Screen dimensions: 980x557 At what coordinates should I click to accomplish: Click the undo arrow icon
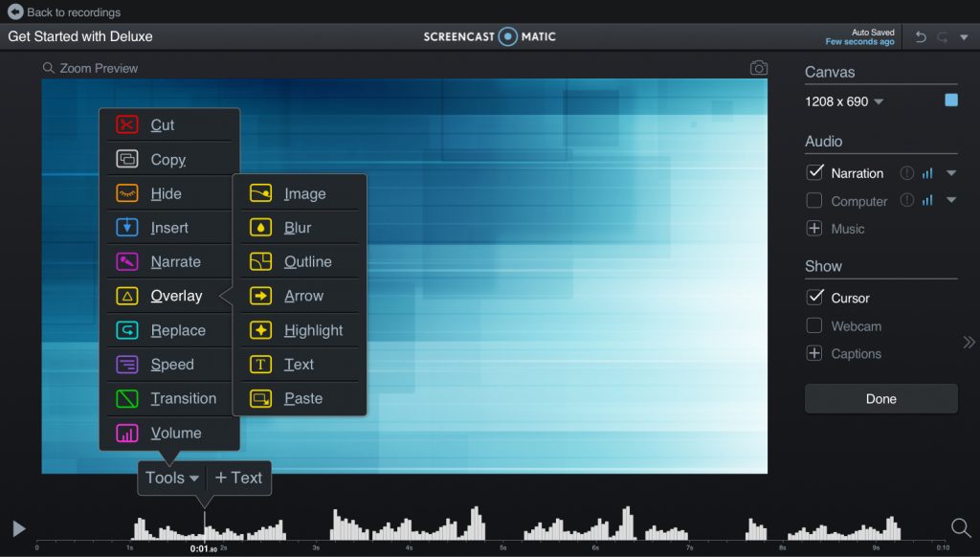point(921,37)
